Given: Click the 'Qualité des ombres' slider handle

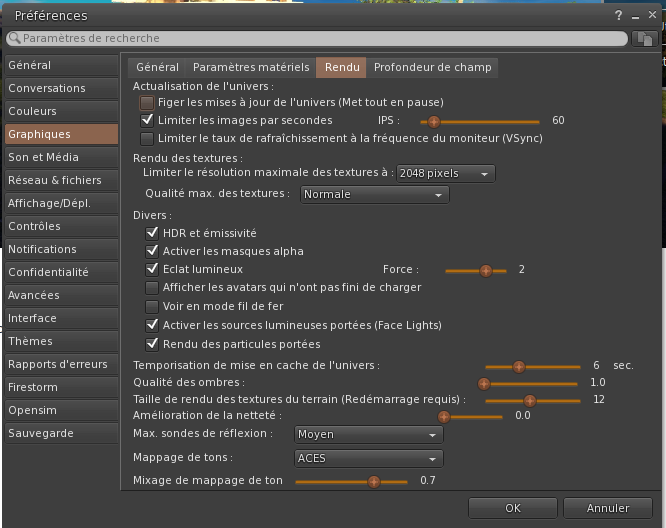Looking at the screenshot, I should pos(484,383).
